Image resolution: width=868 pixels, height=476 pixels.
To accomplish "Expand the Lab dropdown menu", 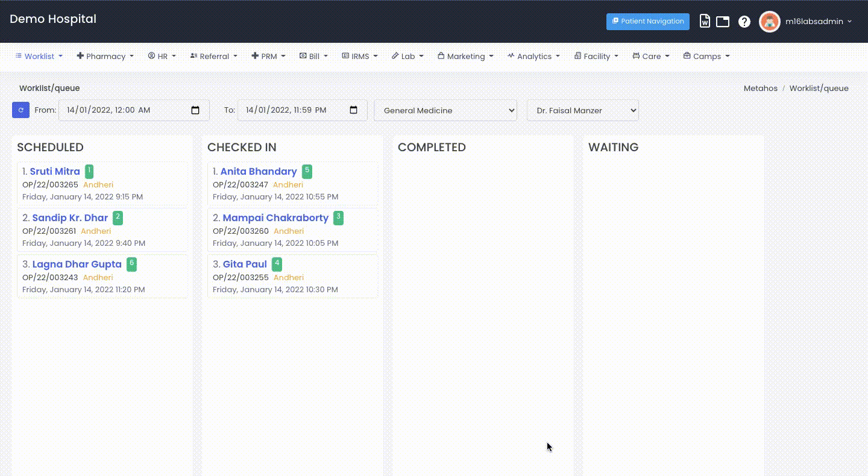I will pyautogui.click(x=408, y=56).
